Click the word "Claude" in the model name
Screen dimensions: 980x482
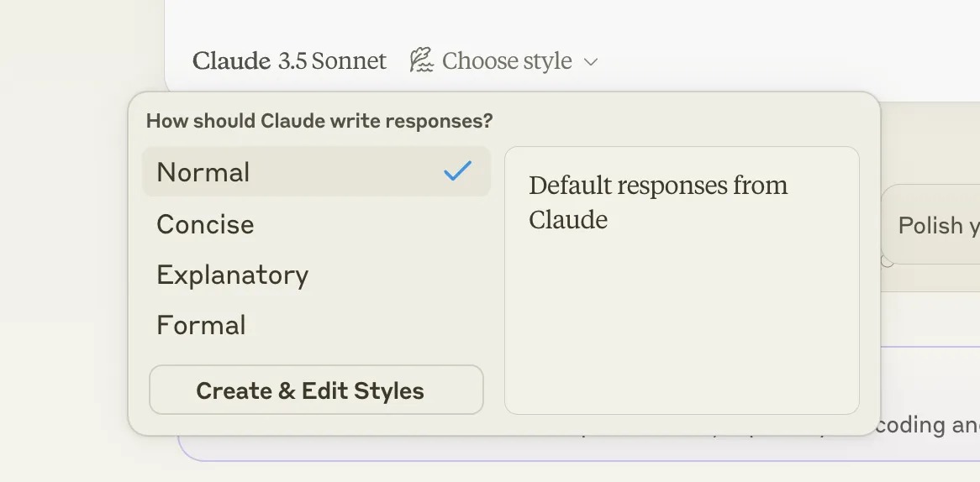[231, 61]
